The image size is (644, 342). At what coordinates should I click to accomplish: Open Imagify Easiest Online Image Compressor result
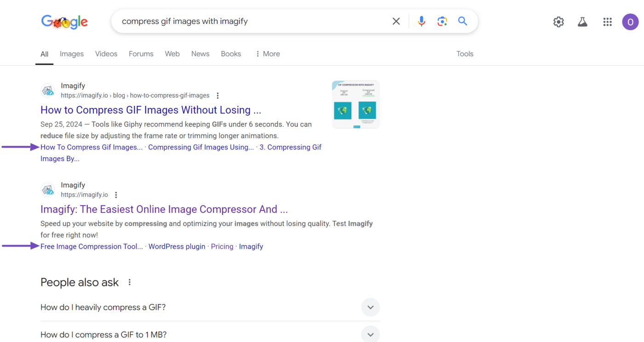164,209
